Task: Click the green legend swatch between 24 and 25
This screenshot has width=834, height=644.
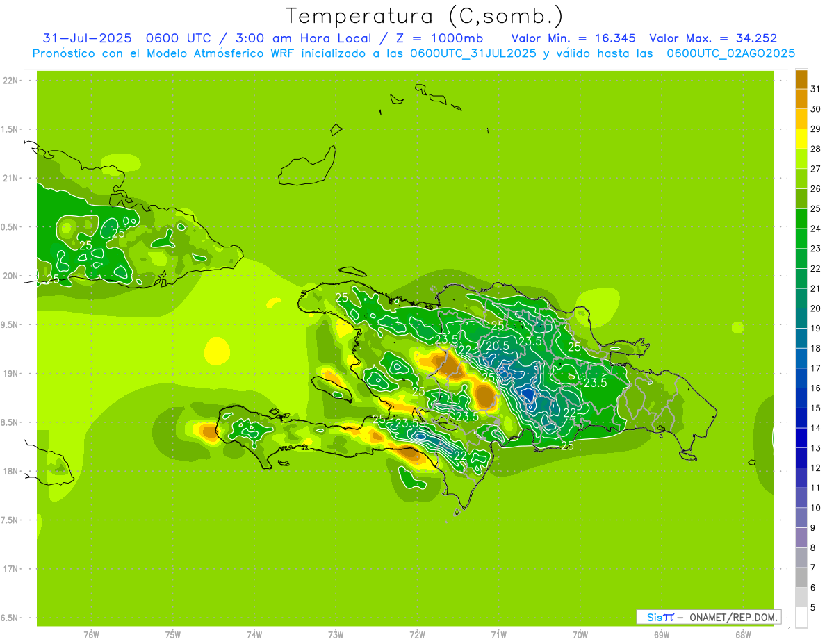Action: 801,219
